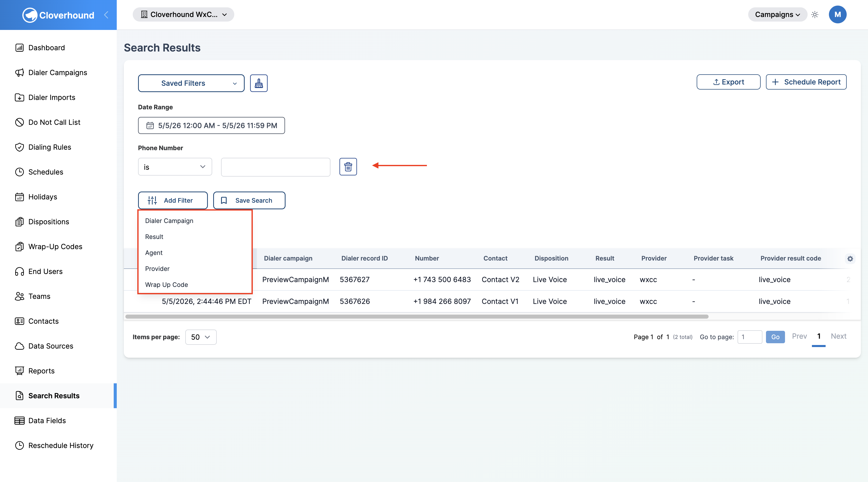Focus the Go to page input field

(x=750, y=337)
